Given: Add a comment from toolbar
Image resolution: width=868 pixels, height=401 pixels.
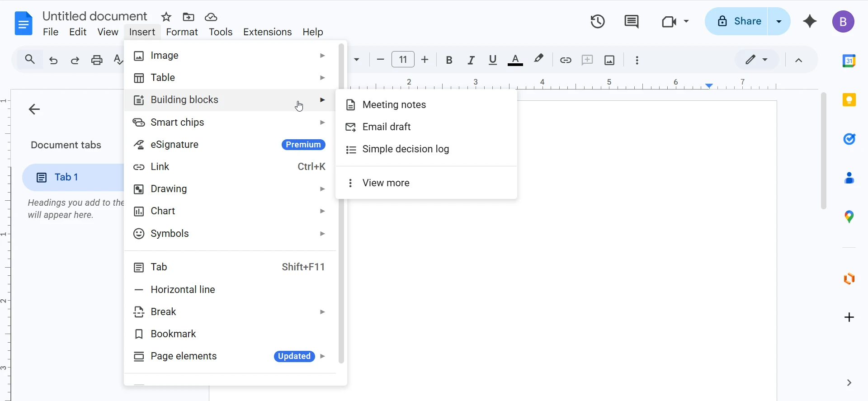Looking at the screenshot, I should 587,60.
